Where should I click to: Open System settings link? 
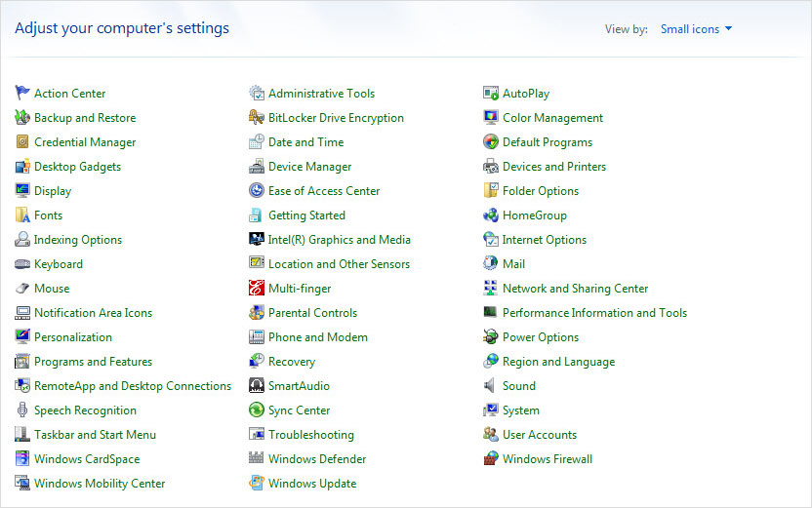[521, 410]
